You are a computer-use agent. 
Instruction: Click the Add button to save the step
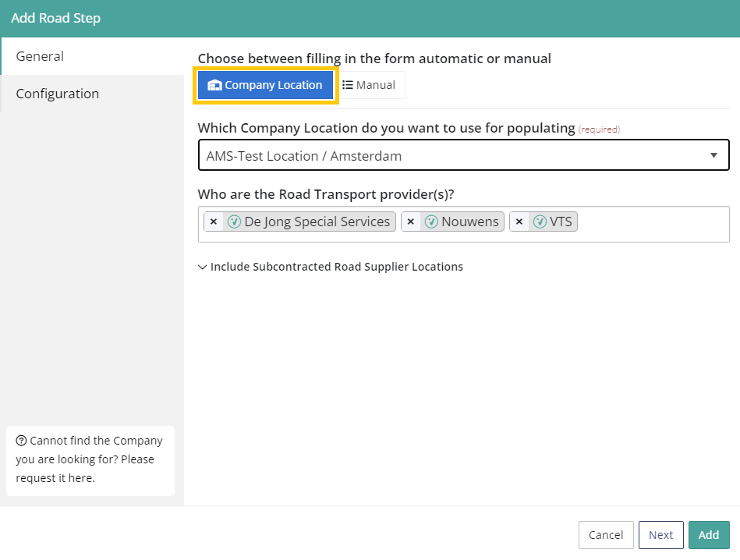tap(709, 535)
